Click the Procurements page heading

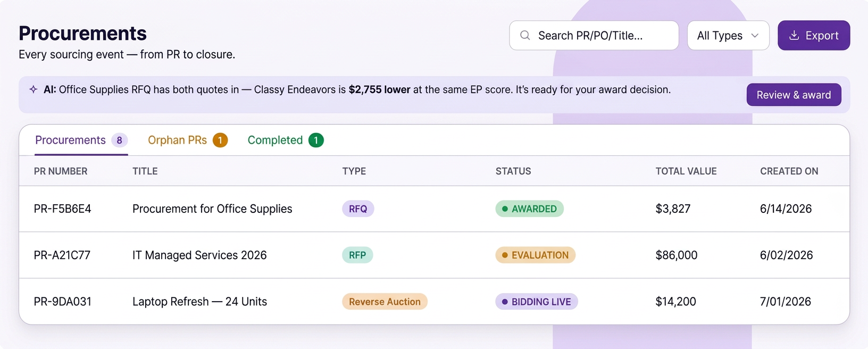coord(82,33)
